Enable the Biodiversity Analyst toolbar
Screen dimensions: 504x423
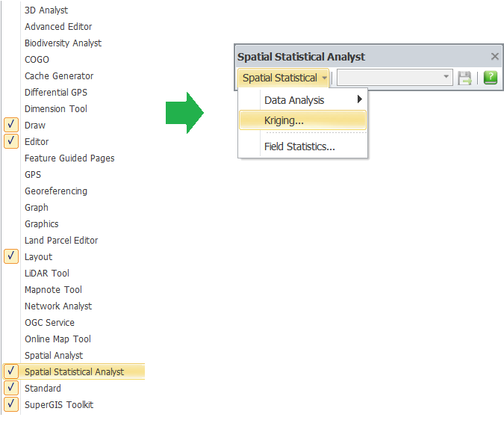pos(63,43)
